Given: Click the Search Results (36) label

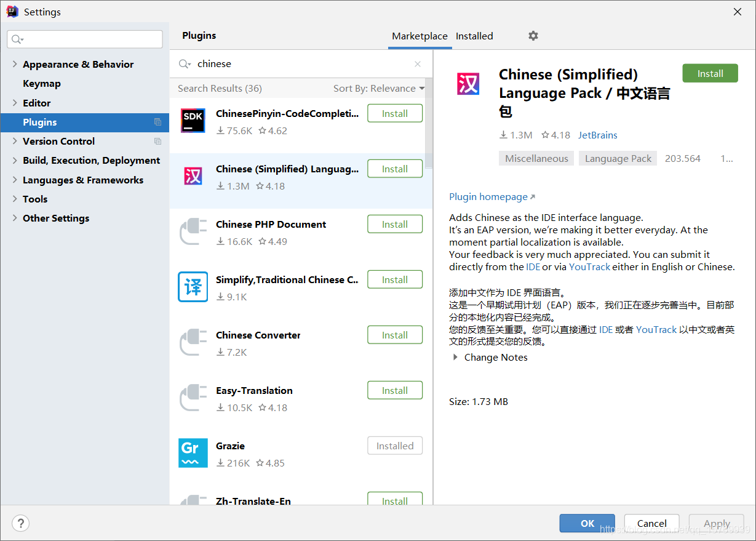Looking at the screenshot, I should (x=220, y=88).
